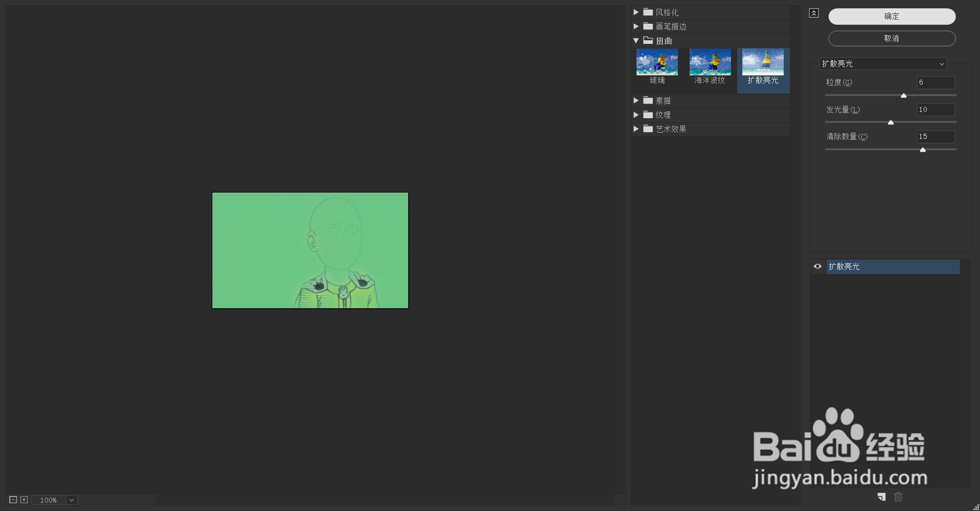Expand the 纹理 filter folder

tap(636, 115)
